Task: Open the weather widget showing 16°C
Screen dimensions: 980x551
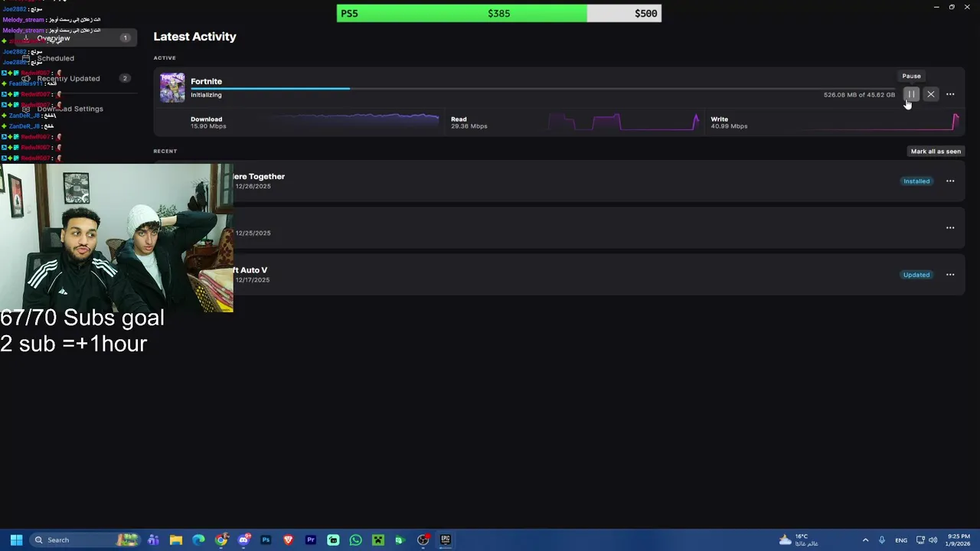Action: [x=799, y=540]
